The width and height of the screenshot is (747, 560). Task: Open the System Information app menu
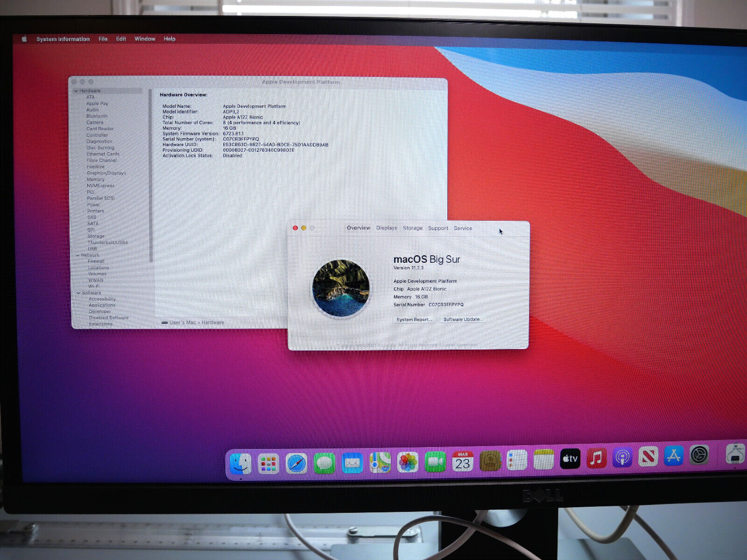click(63, 39)
